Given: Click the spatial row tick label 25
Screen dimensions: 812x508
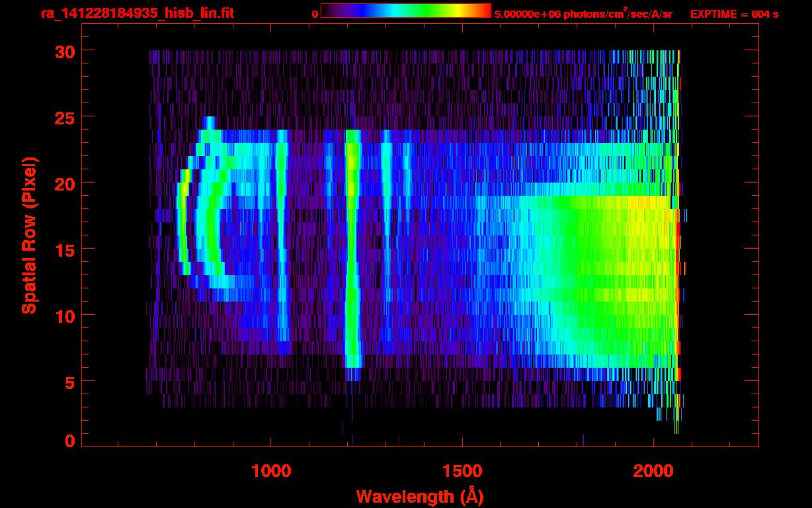Looking at the screenshot, I should point(64,117).
